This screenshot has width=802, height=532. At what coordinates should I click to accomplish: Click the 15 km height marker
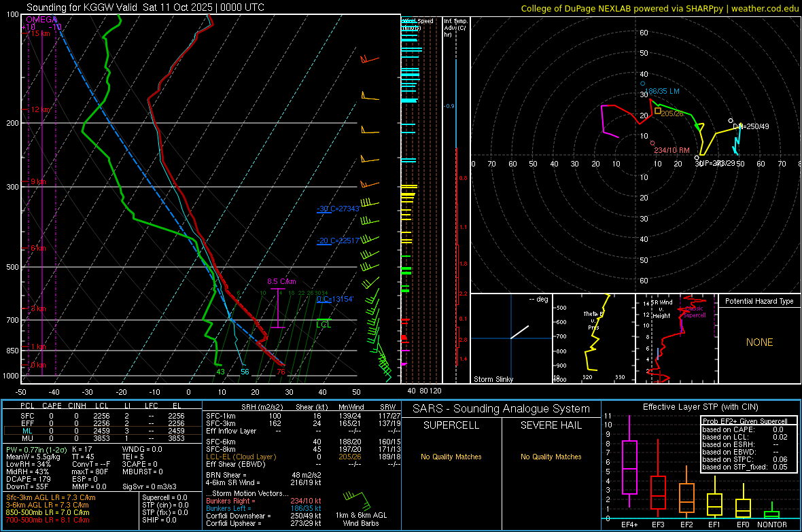click(40, 33)
